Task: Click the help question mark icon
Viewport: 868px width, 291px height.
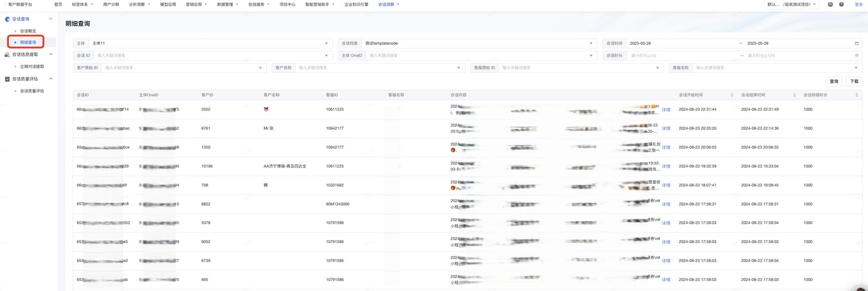Action: [x=841, y=5]
